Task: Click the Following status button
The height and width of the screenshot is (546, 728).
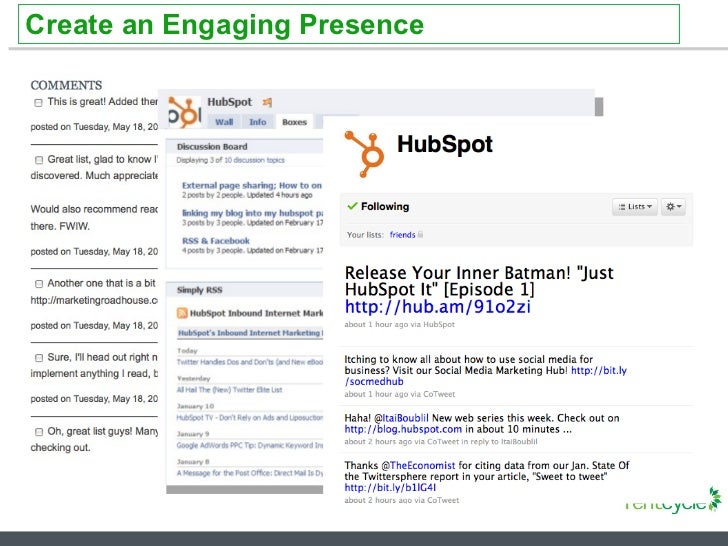Action: click(x=378, y=206)
